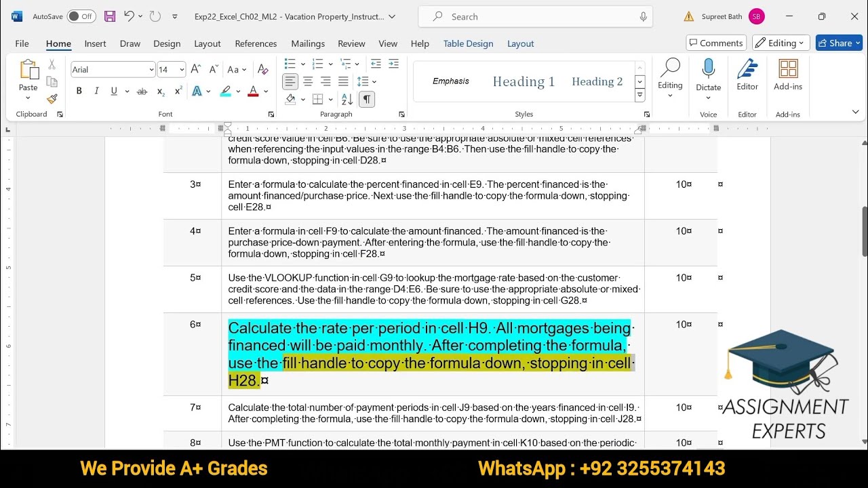Image resolution: width=868 pixels, height=488 pixels.
Task: Toggle strikethrough formatting
Action: click(142, 91)
